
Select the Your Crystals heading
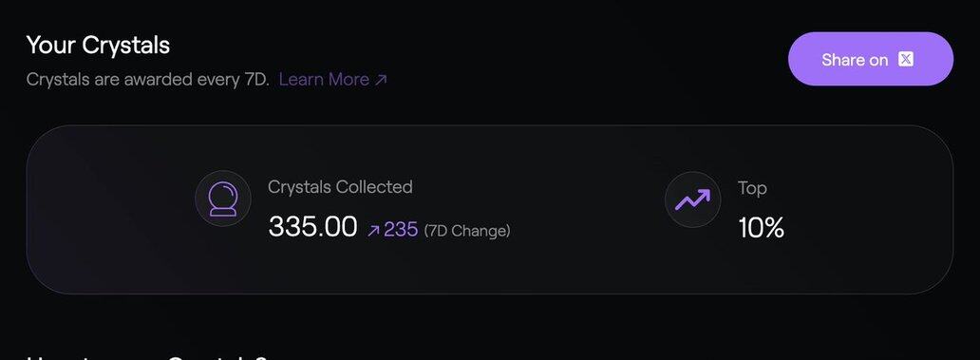[98, 46]
